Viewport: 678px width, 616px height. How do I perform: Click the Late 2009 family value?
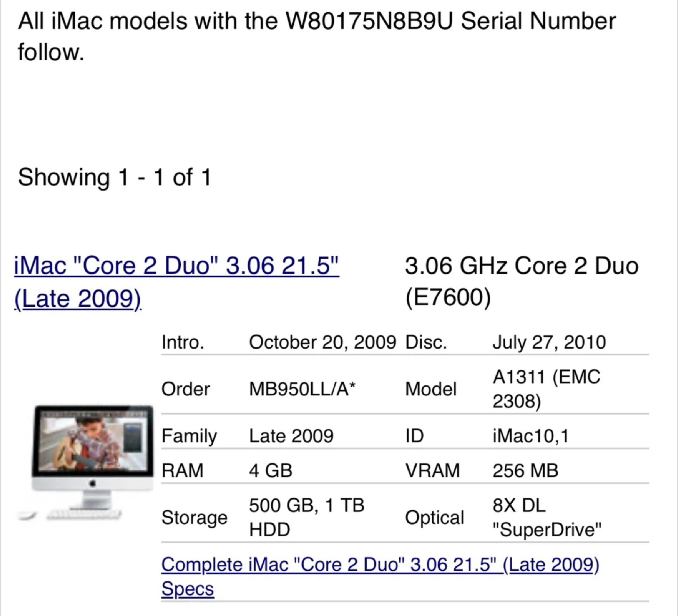pos(291,436)
